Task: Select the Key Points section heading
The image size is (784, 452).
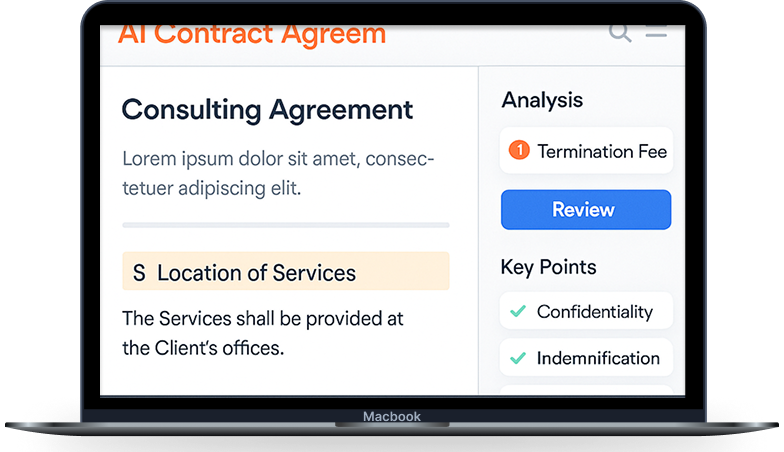Action: click(x=548, y=267)
